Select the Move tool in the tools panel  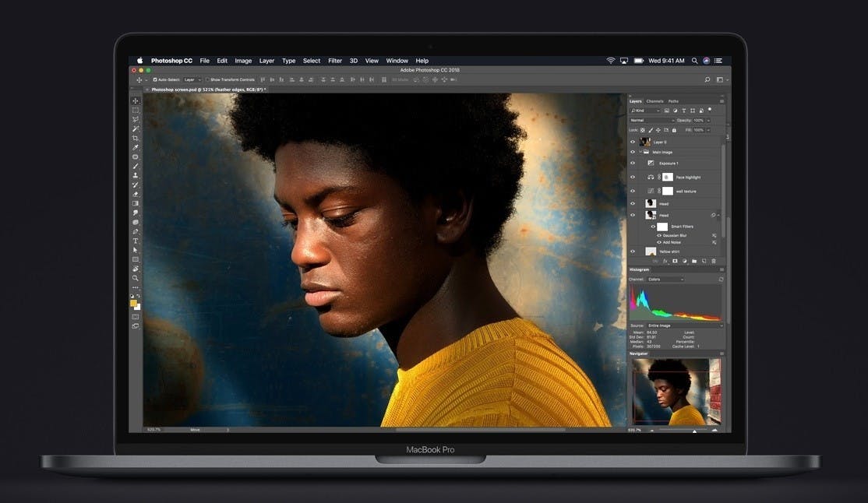point(136,101)
